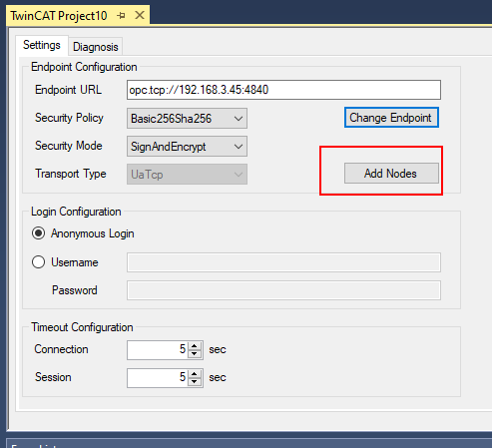Select the Anonymous Login radio button

click(38, 233)
